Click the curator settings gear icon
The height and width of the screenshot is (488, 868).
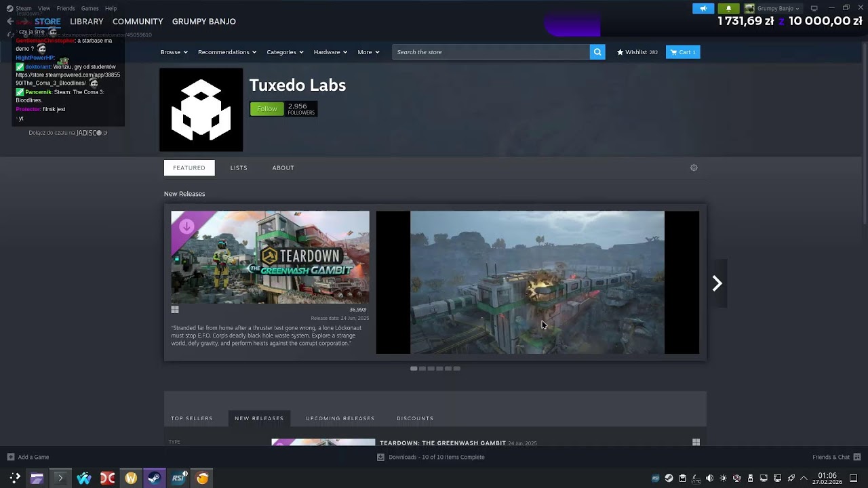[x=694, y=167]
